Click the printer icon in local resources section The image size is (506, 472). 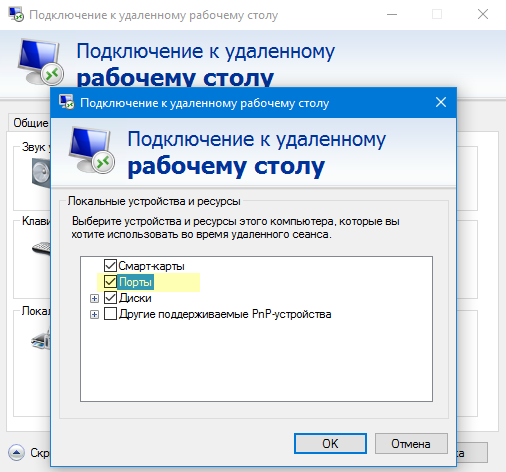coord(41,340)
